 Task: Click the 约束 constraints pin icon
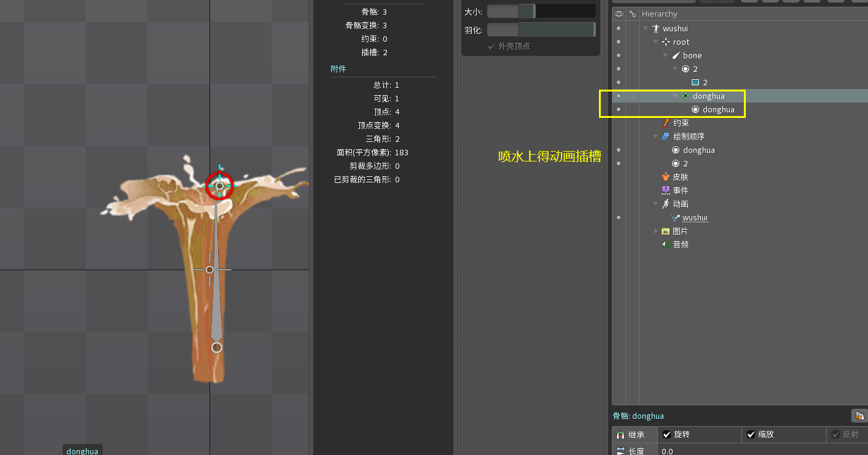pos(665,123)
